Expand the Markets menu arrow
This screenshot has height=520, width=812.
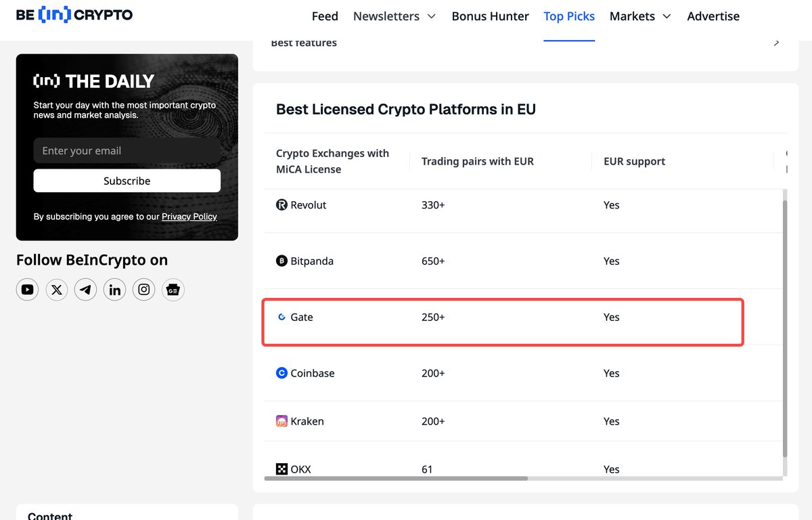[x=667, y=16]
